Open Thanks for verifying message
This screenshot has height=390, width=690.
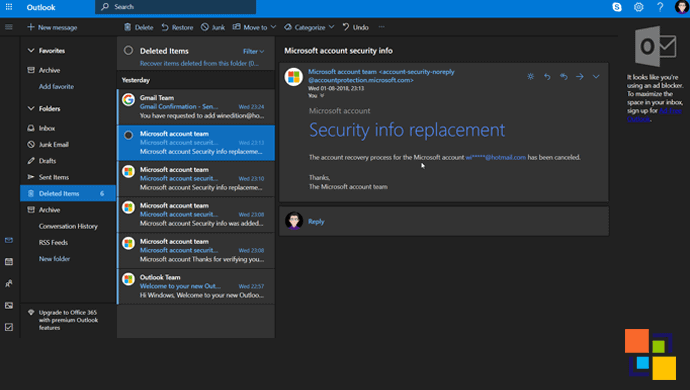click(x=196, y=250)
